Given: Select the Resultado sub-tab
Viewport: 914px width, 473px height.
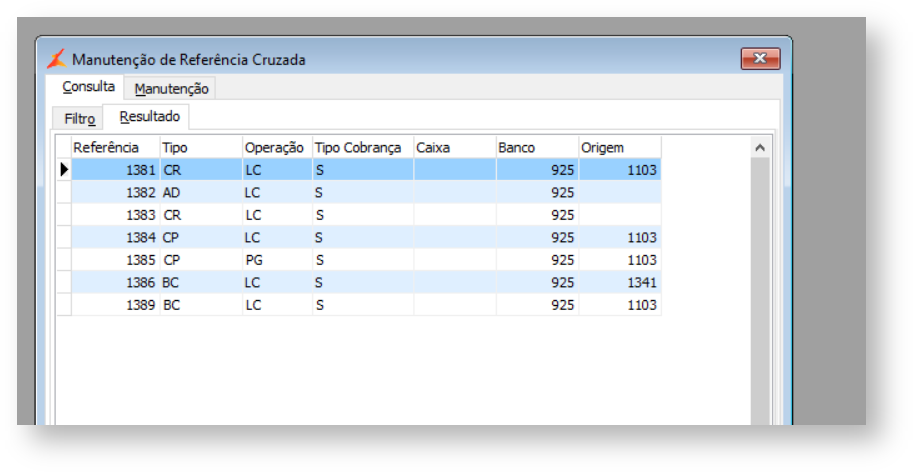Looking at the screenshot, I should pos(149,117).
